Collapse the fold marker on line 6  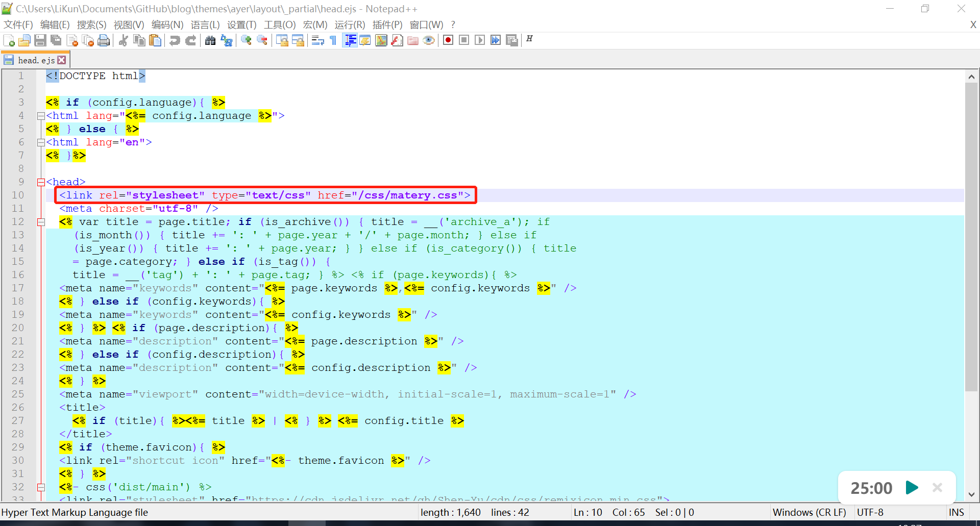pyautogui.click(x=41, y=142)
